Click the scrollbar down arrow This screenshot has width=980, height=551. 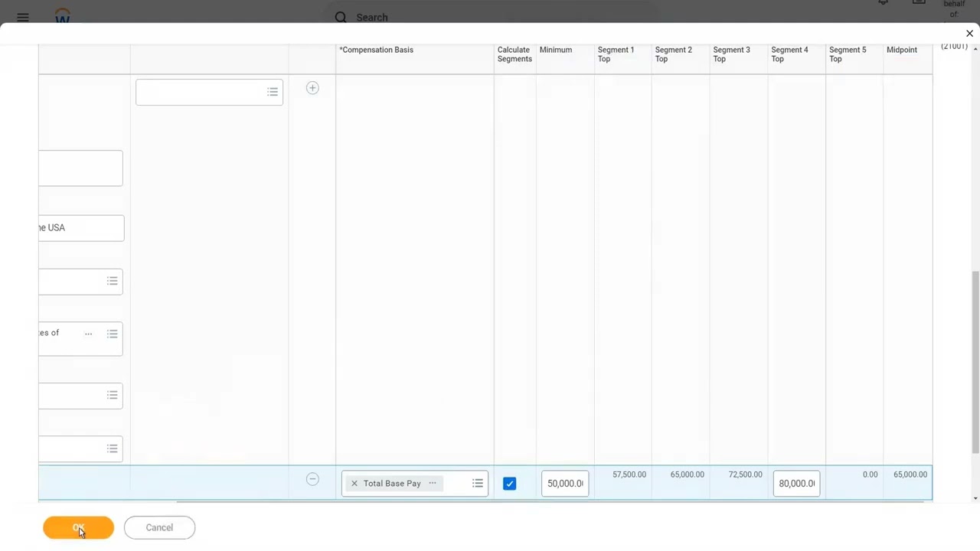[975, 498]
